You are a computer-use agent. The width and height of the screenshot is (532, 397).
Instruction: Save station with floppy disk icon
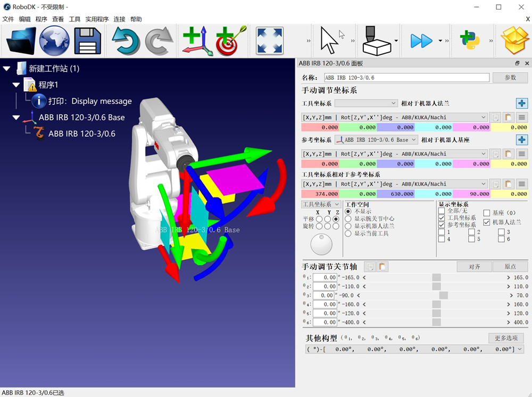(x=88, y=41)
